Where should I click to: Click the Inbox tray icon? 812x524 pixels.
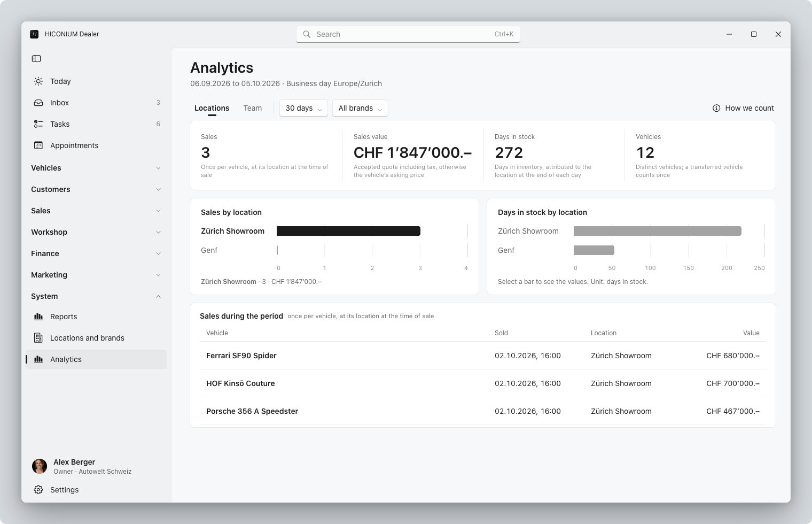[38, 103]
